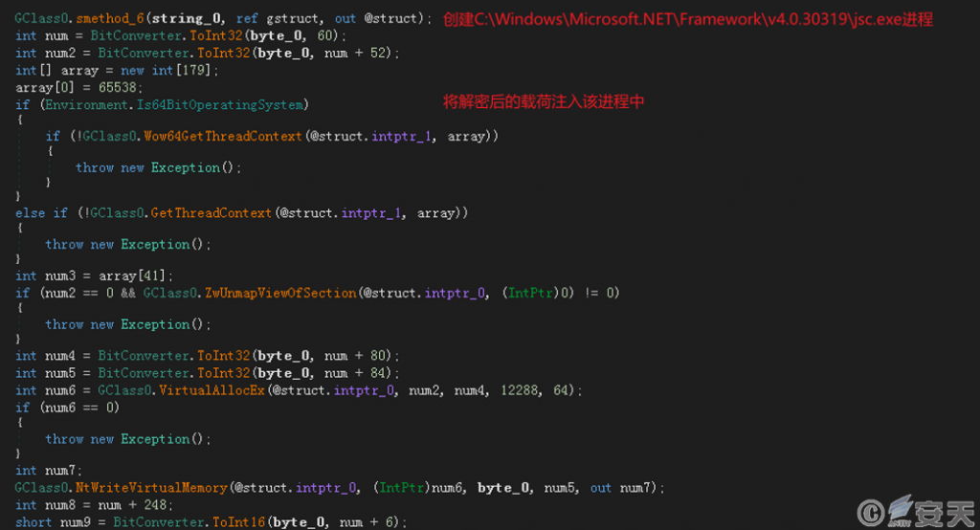The height and width of the screenshot is (530, 980).
Task: Click the ToInt16 method call
Action: point(238,522)
